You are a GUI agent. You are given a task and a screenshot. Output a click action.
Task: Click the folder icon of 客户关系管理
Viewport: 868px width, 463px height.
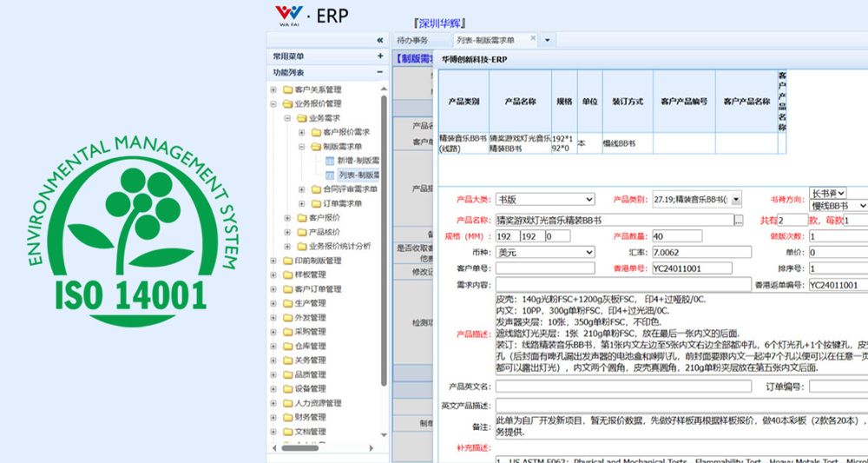pyautogui.click(x=288, y=89)
